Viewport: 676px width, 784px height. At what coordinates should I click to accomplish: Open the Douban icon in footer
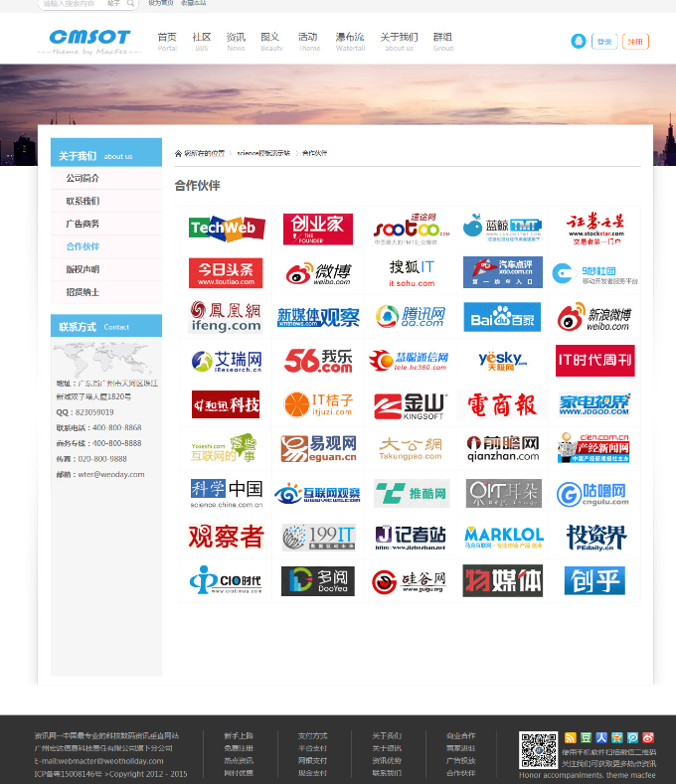[x=586, y=737]
